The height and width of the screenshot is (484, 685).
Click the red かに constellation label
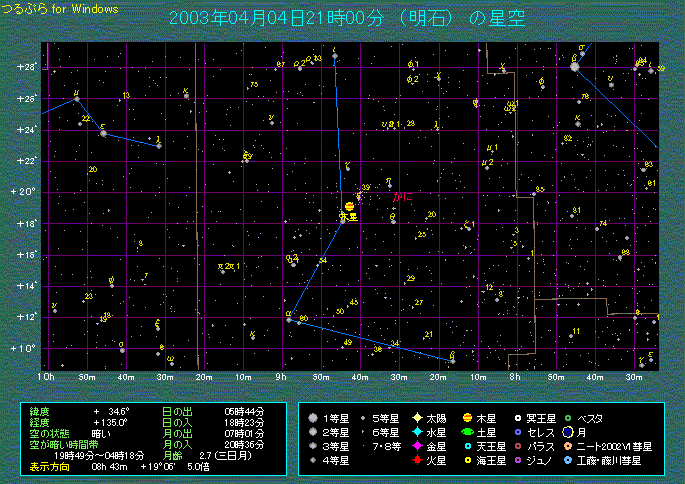[402, 197]
